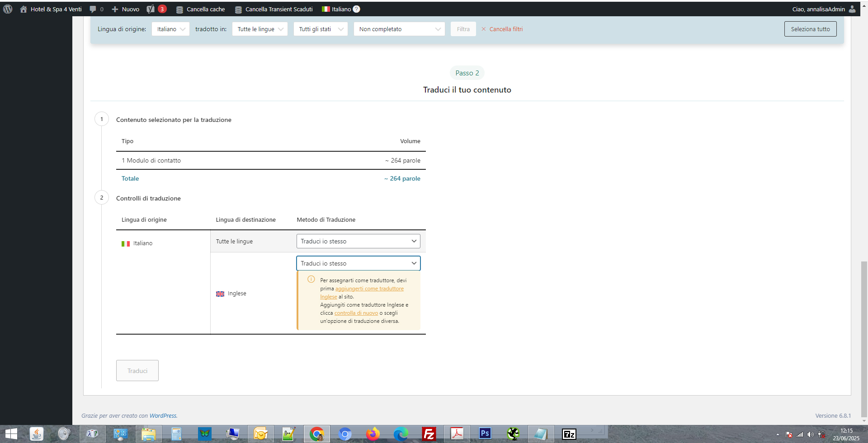Open the butterfly app in taskbar

pos(205,434)
